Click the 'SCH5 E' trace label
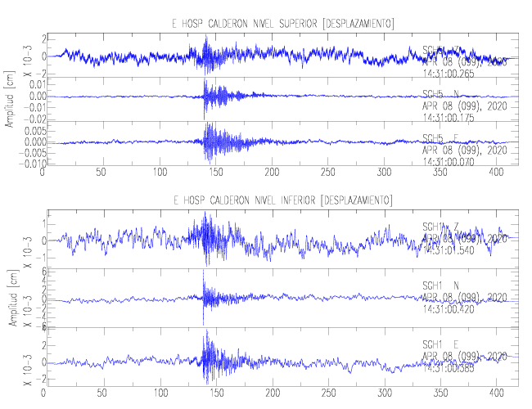The width and height of the screenshot is (532, 409). pyautogui.click(x=440, y=138)
